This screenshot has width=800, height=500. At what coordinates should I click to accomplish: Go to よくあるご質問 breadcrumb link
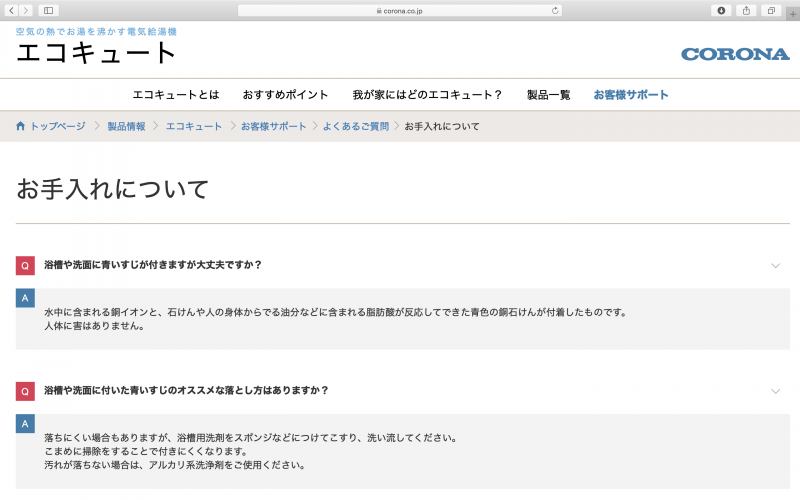(356, 126)
